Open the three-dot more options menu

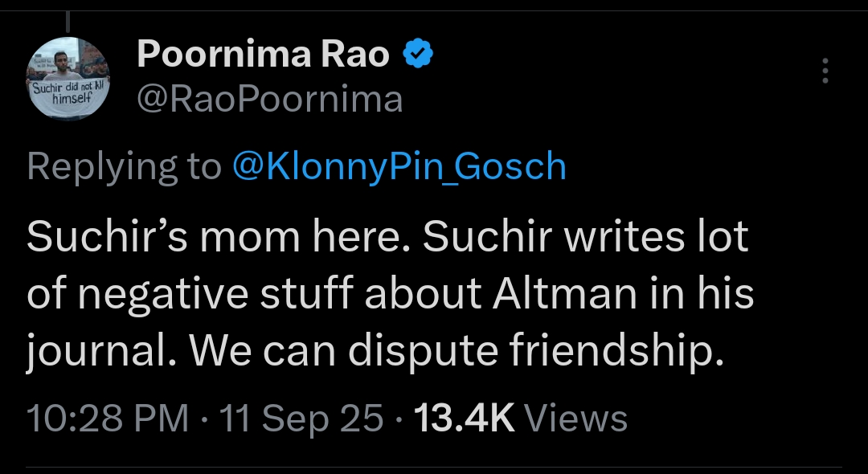[825, 72]
